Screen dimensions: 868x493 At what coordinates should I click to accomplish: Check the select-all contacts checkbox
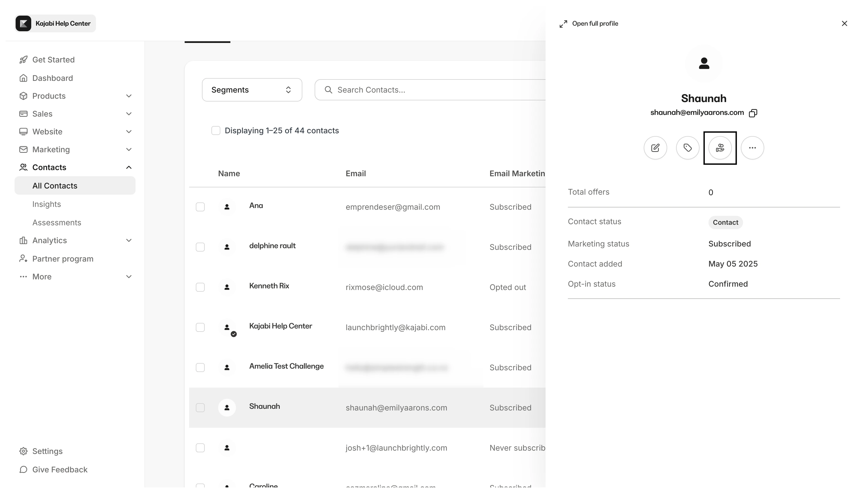click(216, 131)
